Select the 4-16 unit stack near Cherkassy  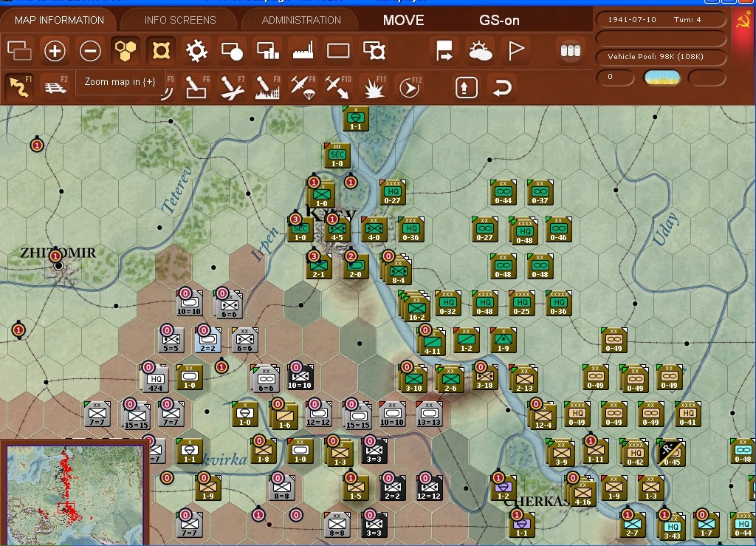point(582,491)
